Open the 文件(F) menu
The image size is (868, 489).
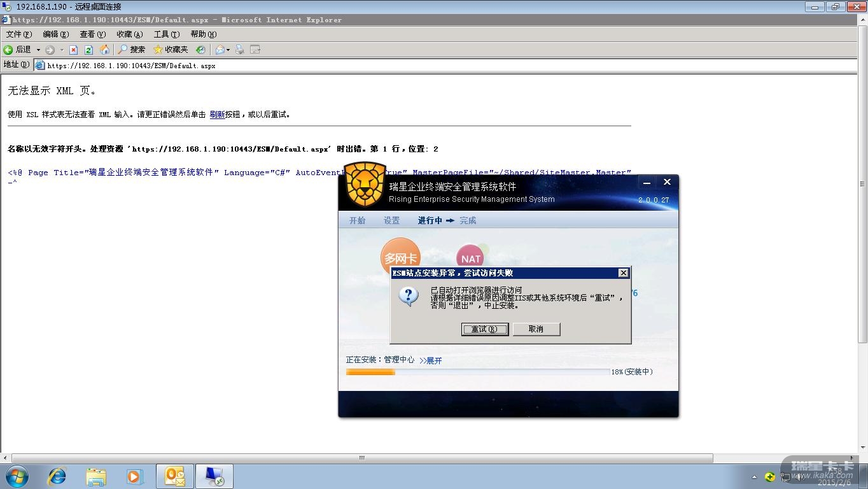[x=18, y=34]
